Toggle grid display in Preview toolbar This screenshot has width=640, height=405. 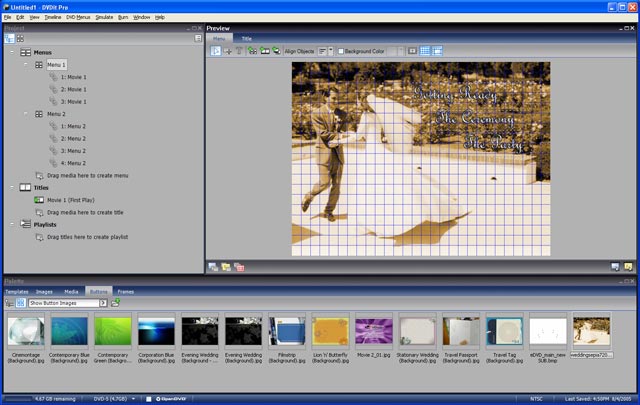pos(425,50)
